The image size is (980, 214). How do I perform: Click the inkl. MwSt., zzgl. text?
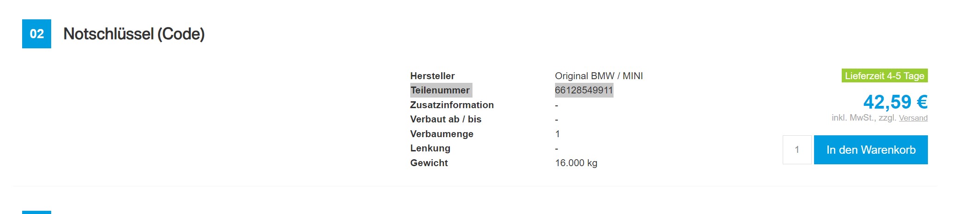click(864, 118)
